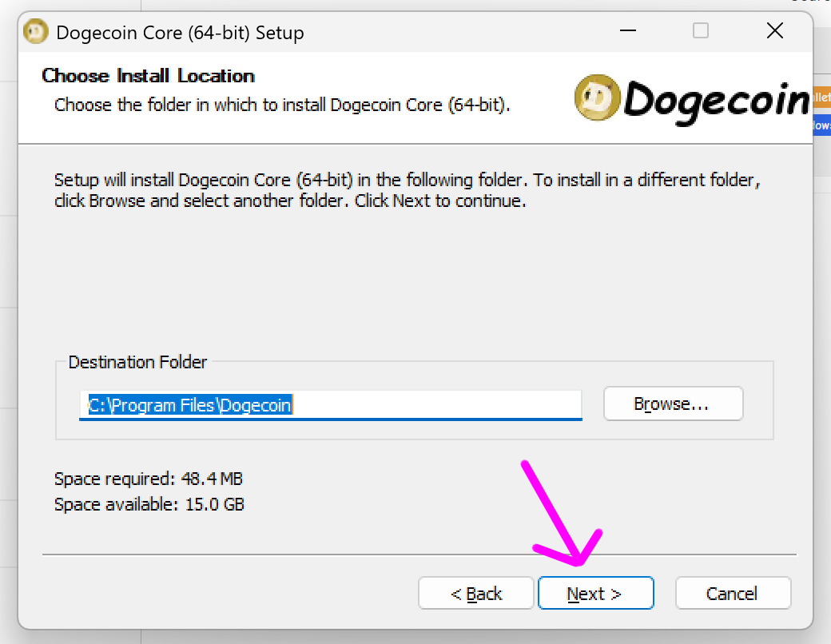This screenshot has width=831, height=644.
Task: Click the disabled maximize button
Action: coord(701,30)
